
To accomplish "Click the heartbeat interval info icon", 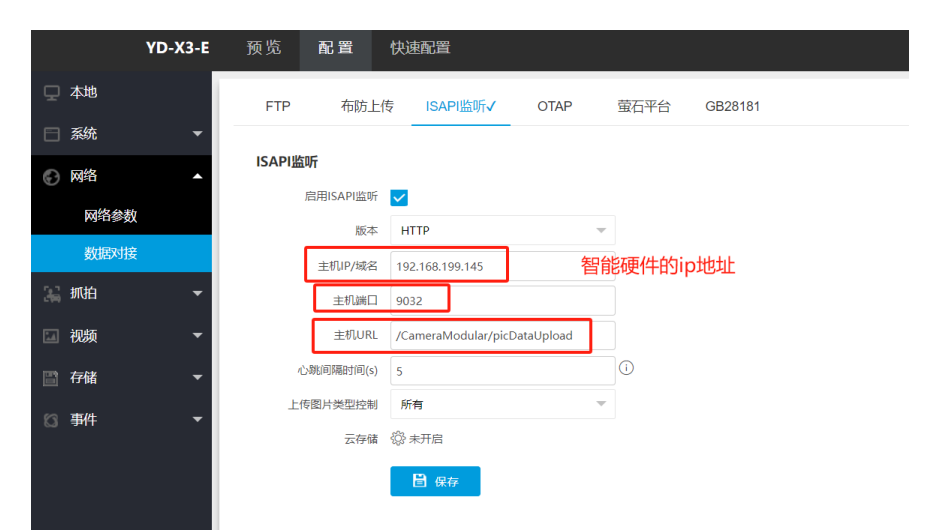I will point(627,368).
